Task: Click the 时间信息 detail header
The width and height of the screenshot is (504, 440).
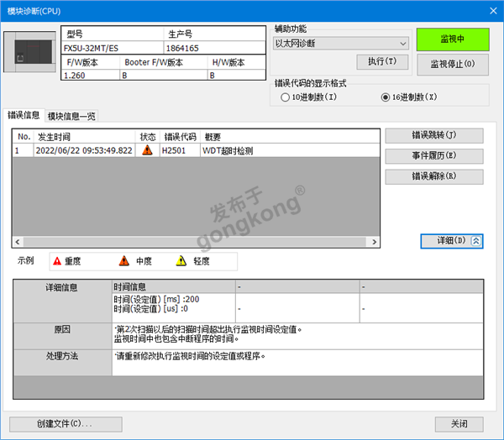Action: pos(174,286)
